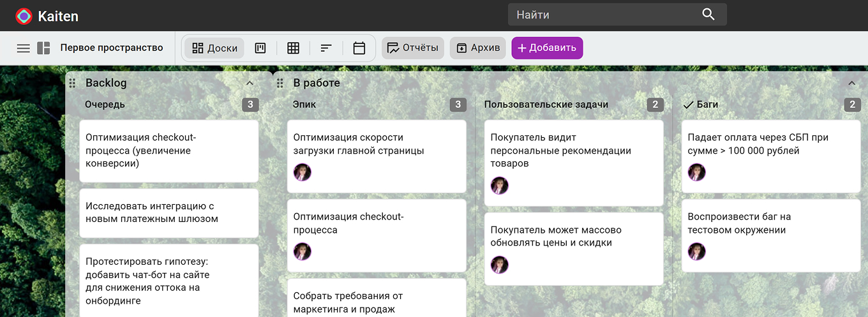Click the purple Добавить button
This screenshot has height=317, width=868.
(547, 48)
